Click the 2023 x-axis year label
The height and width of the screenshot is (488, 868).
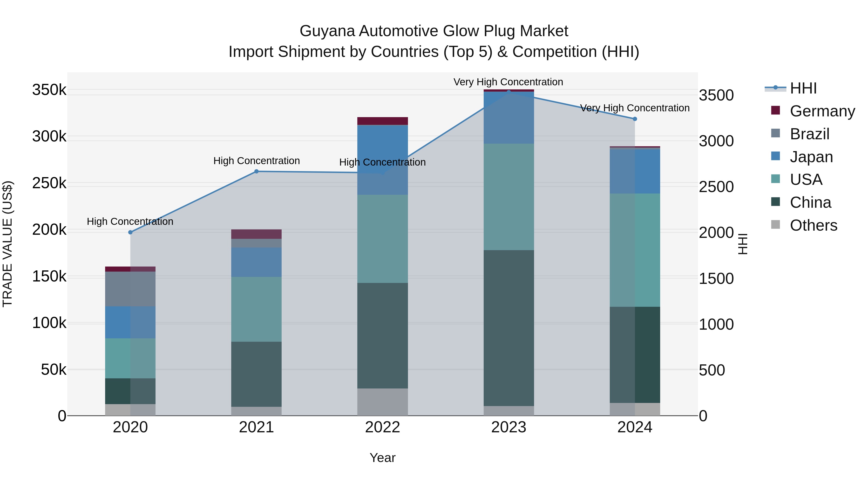coord(509,427)
